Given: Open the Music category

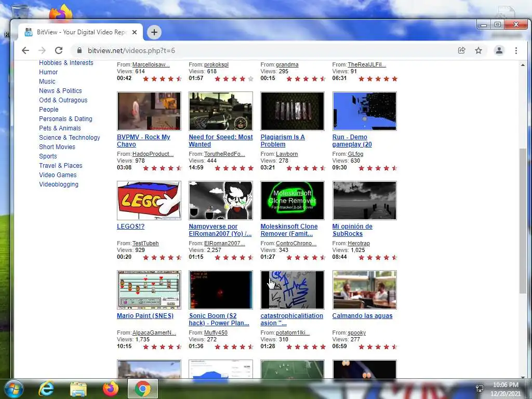Looking at the screenshot, I should point(47,82).
